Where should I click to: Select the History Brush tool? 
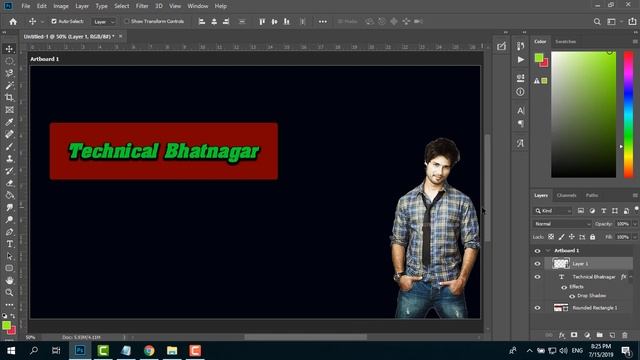9,171
